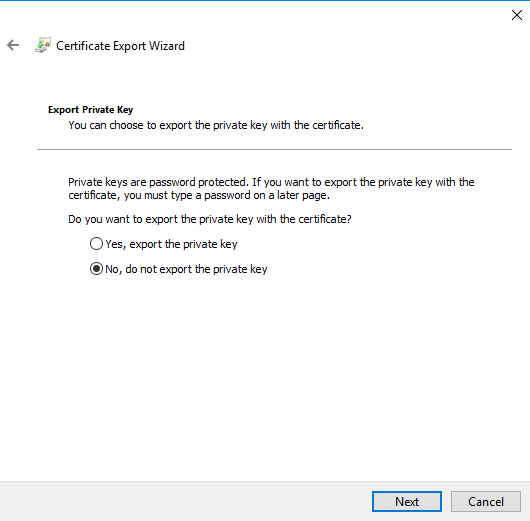Click the empty space between back arrow and wizard icon
The width and height of the screenshot is (530, 521).
pos(27,45)
